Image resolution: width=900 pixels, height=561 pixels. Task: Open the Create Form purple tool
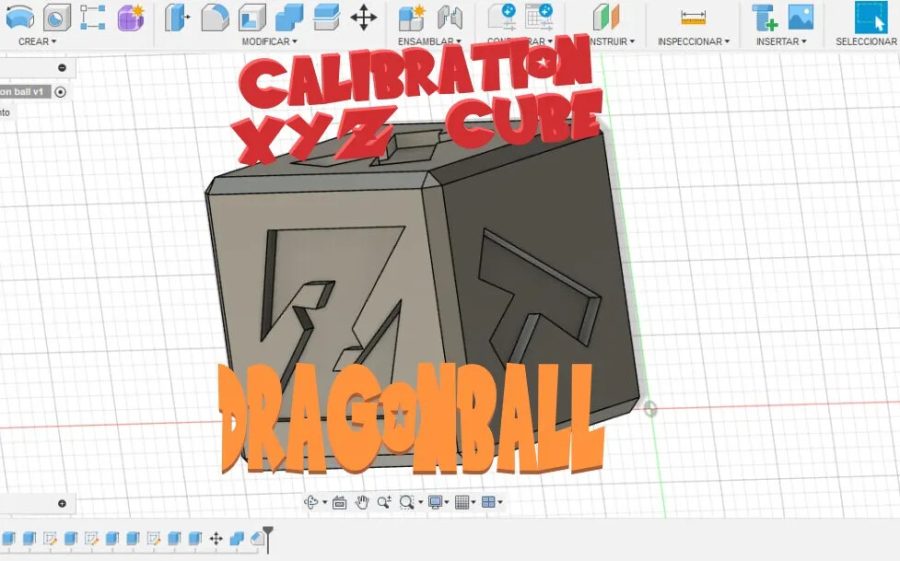point(130,17)
